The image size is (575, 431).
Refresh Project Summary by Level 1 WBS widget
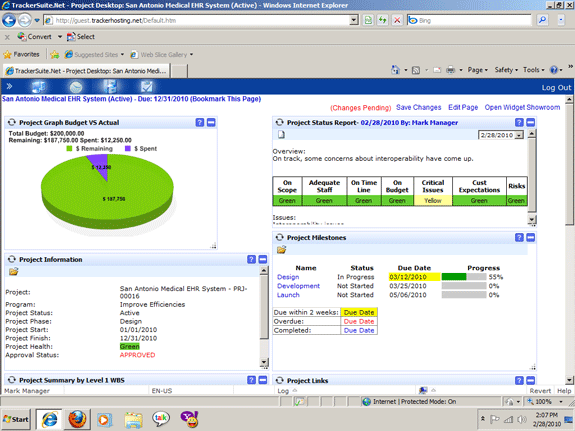coord(12,380)
